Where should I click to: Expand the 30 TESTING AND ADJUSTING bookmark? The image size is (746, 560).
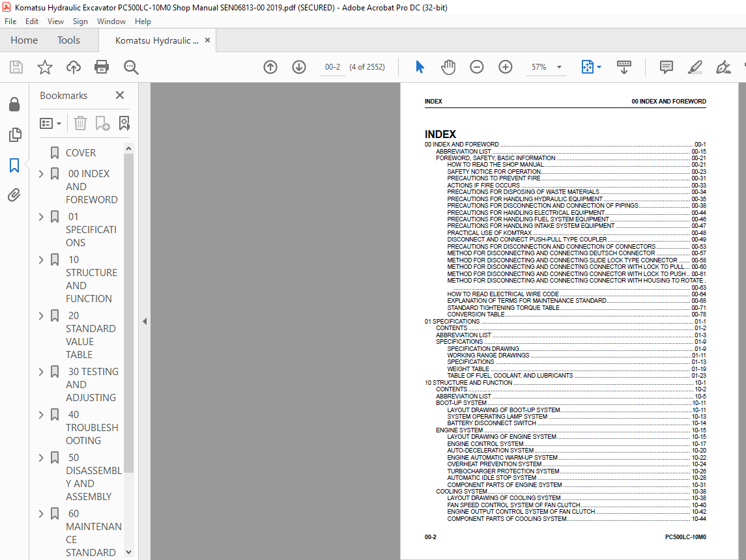tap(41, 372)
